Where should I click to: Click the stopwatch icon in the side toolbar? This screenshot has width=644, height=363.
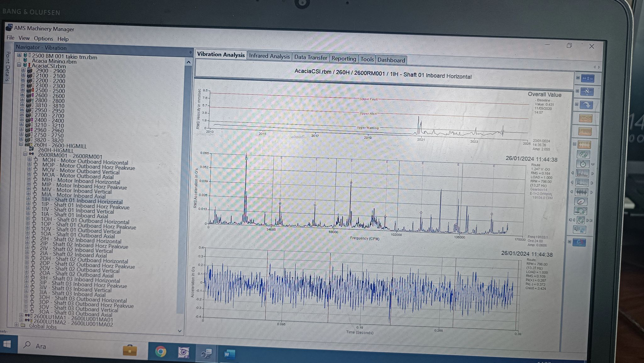(583, 164)
